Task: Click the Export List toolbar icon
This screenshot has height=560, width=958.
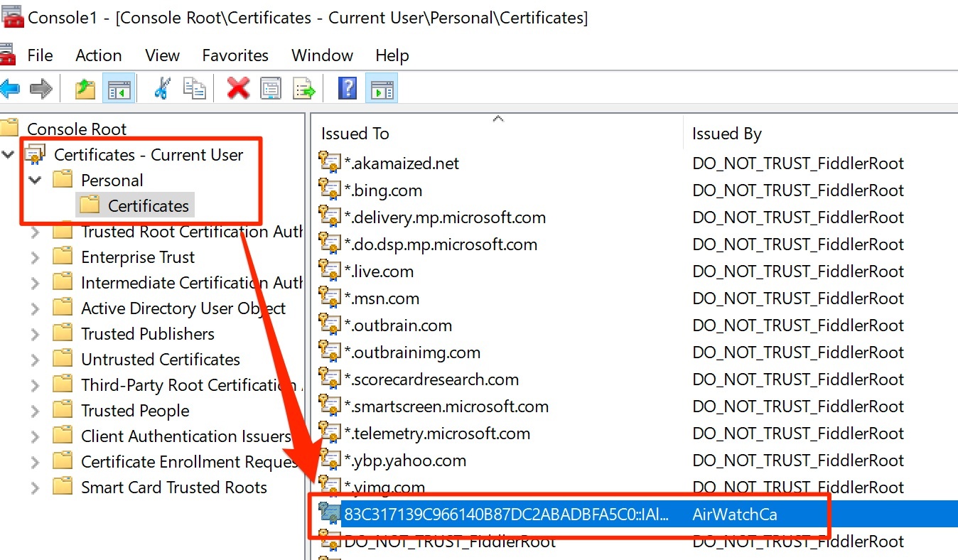Action: coord(304,89)
